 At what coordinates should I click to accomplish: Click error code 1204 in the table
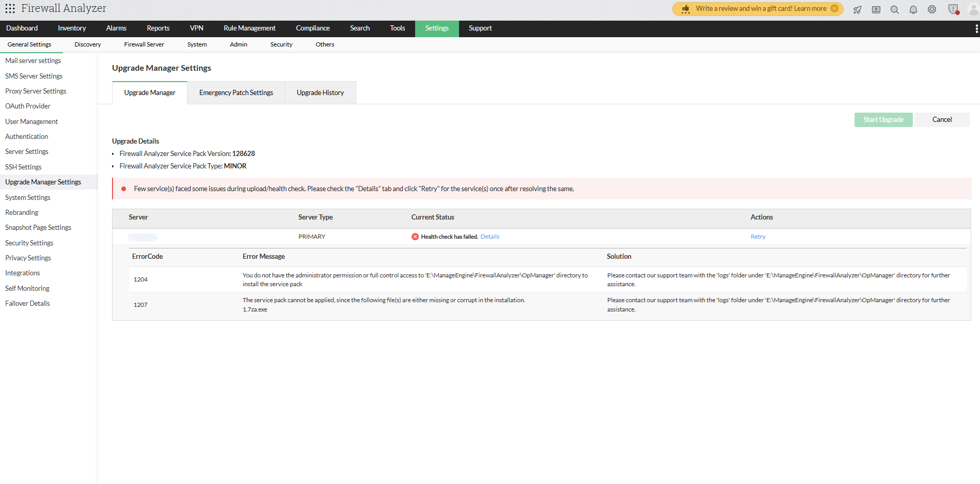pyautogui.click(x=140, y=279)
